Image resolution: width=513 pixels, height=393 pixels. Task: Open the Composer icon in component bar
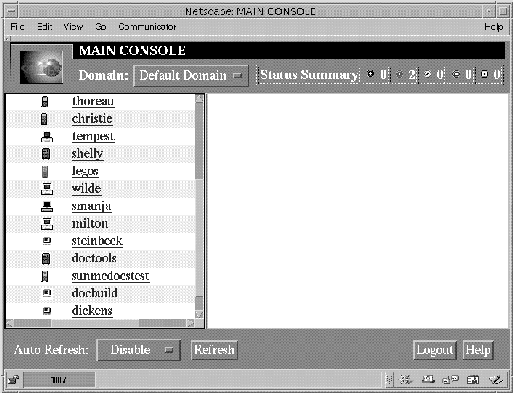[495, 379]
